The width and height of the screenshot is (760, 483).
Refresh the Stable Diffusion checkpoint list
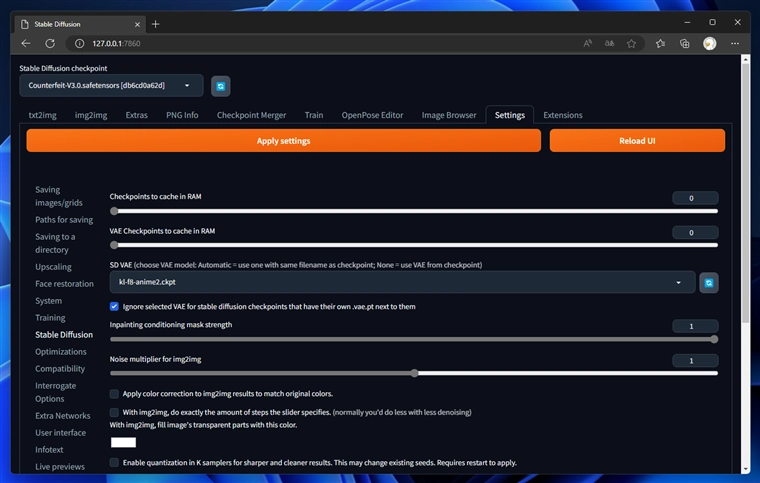(x=221, y=86)
